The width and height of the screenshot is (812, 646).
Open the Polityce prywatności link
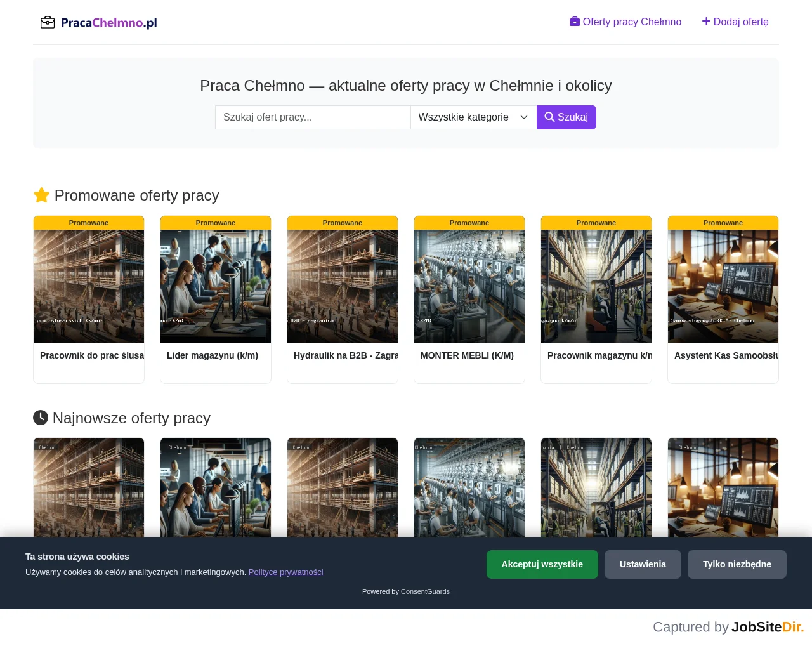pyautogui.click(x=286, y=572)
